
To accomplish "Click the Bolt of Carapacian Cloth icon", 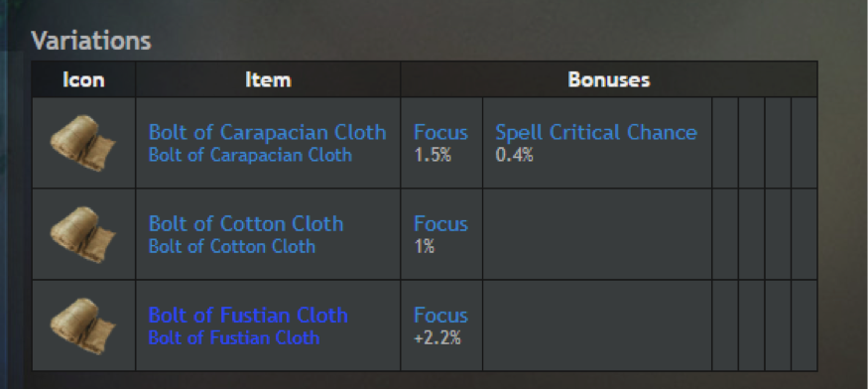I will pos(83,143).
